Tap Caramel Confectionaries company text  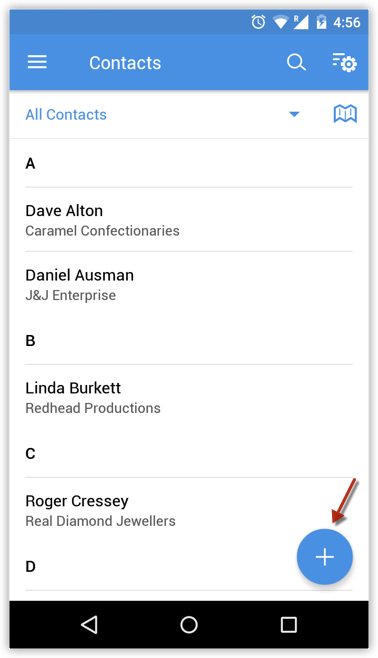coord(102,231)
